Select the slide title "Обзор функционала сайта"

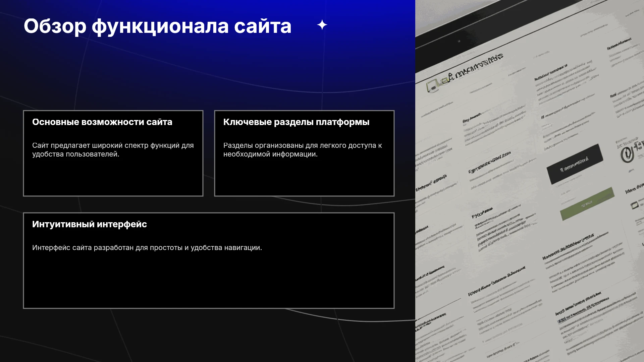coord(157,26)
